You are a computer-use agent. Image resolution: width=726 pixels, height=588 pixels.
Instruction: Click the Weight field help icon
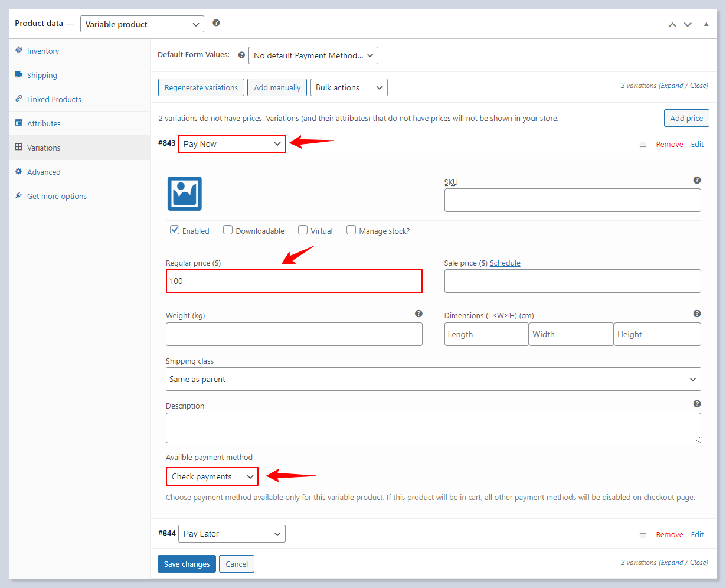(x=418, y=313)
